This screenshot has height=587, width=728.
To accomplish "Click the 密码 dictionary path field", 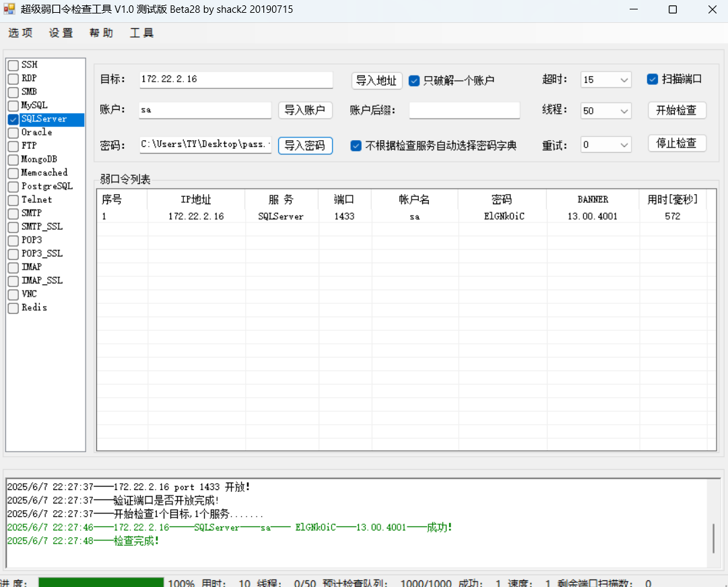I will pyautogui.click(x=205, y=144).
